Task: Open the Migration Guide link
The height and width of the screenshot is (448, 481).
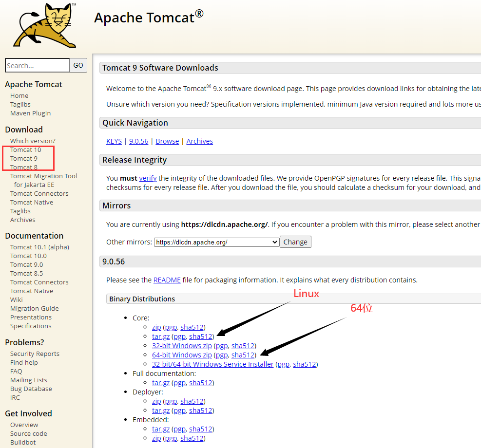Action: (x=34, y=309)
